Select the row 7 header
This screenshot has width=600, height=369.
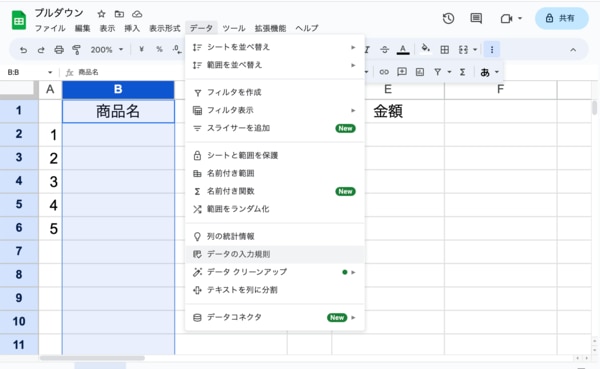tap(19, 251)
